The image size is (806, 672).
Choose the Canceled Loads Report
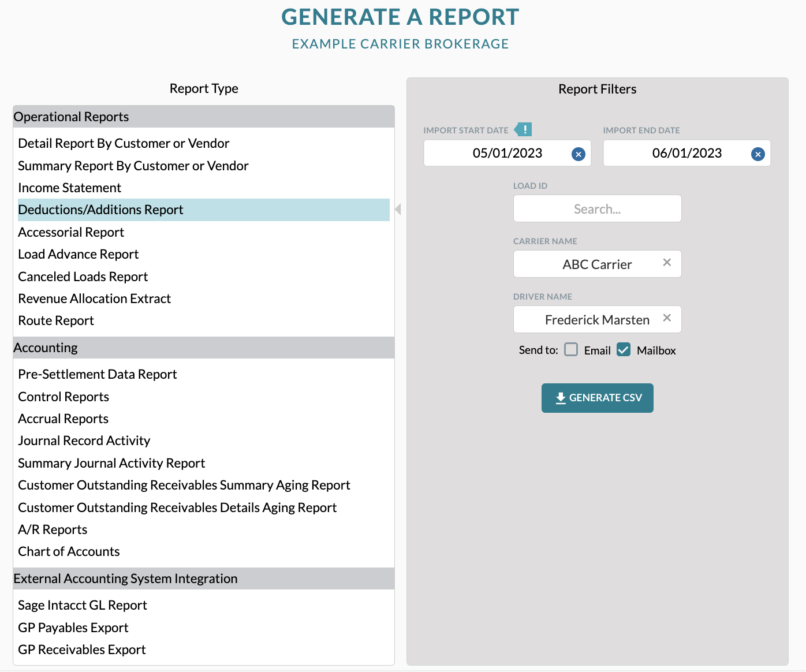(x=83, y=277)
